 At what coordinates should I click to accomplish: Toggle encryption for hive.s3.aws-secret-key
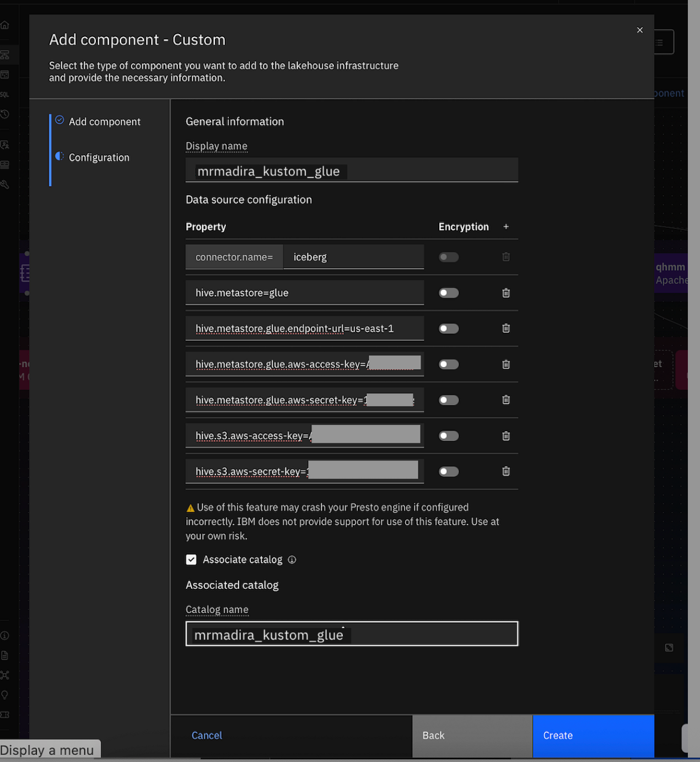point(449,471)
